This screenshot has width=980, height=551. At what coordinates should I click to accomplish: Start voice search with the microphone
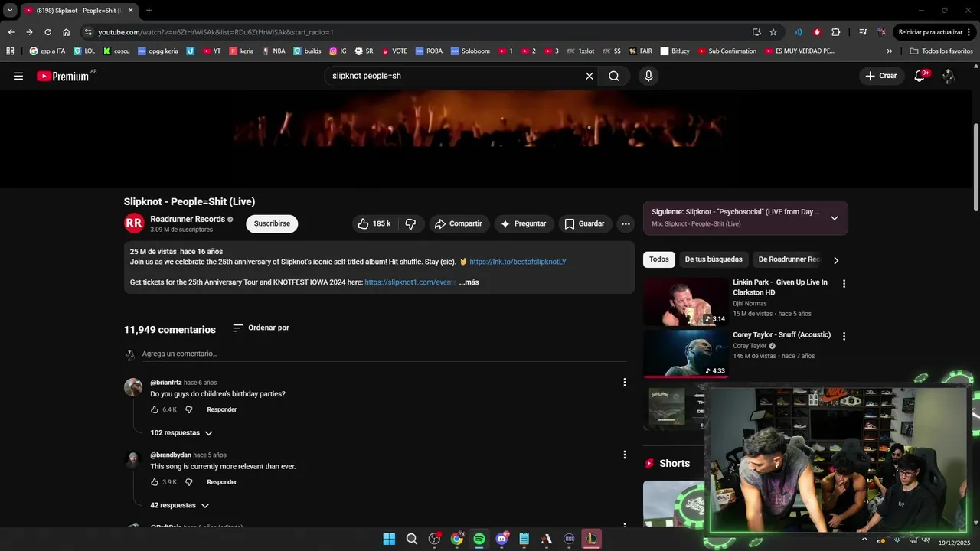point(648,76)
